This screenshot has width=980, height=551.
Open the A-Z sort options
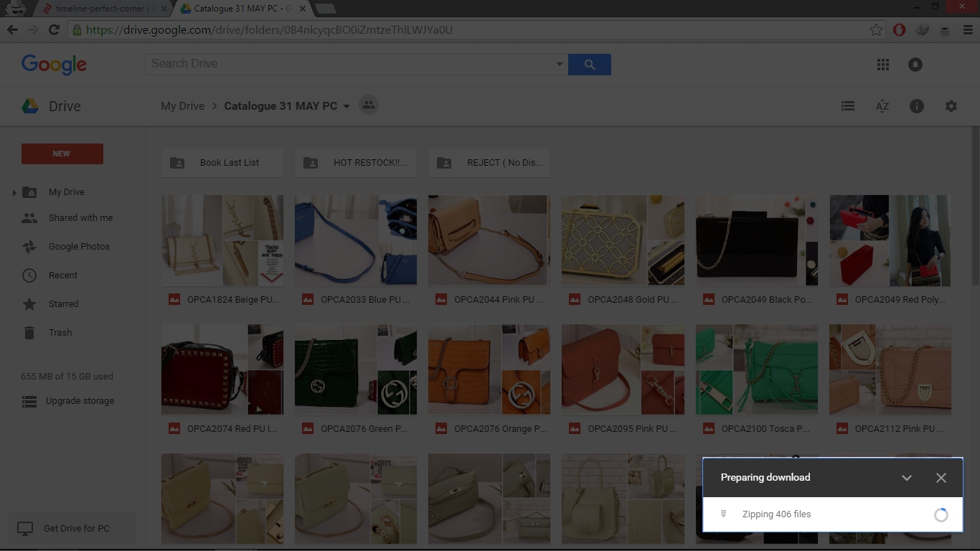pyautogui.click(x=882, y=106)
